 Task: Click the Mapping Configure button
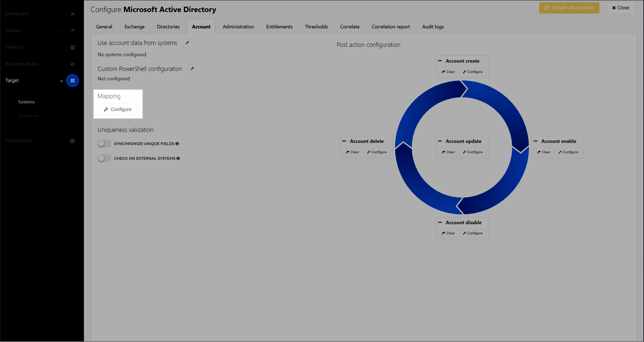click(118, 109)
